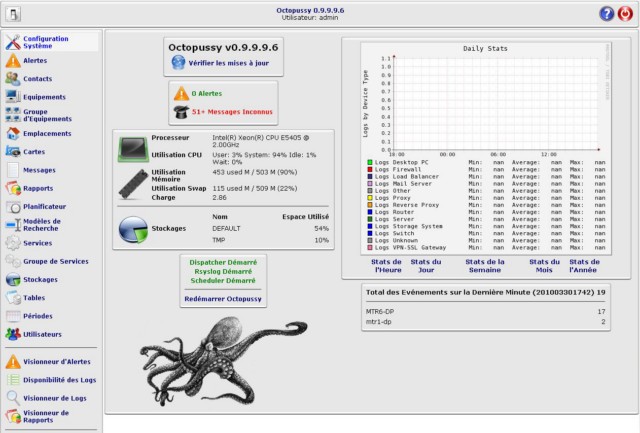Open the Contacts sidebar entry
Image resolution: width=640 pixels, height=433 pixels.
point(37,78)
